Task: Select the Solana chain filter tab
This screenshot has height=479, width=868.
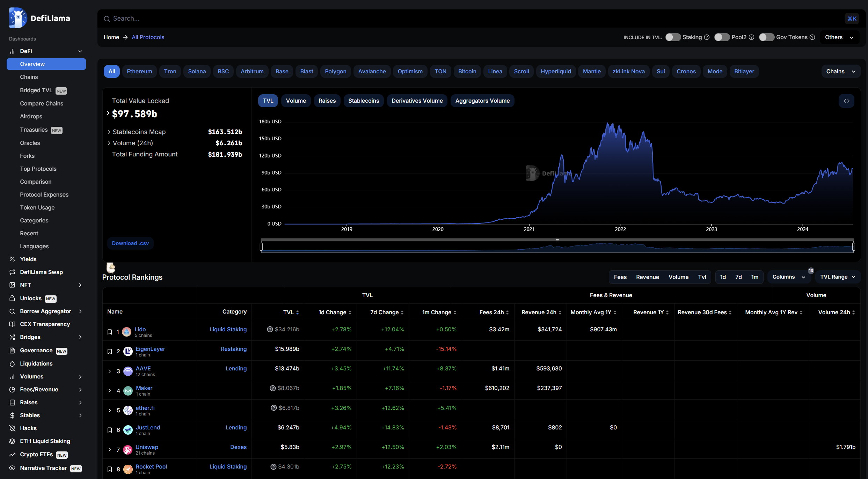Action: click(197, 71)
